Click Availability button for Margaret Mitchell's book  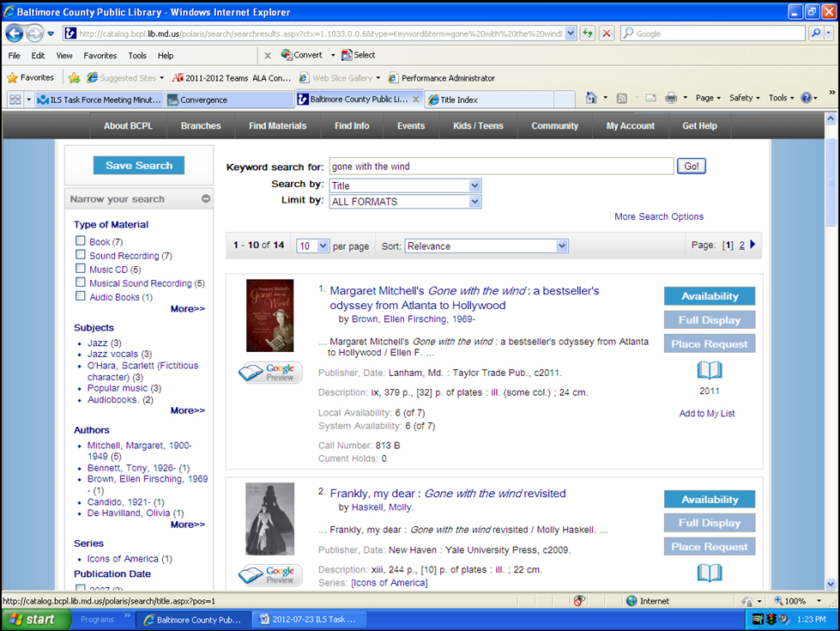710,296
